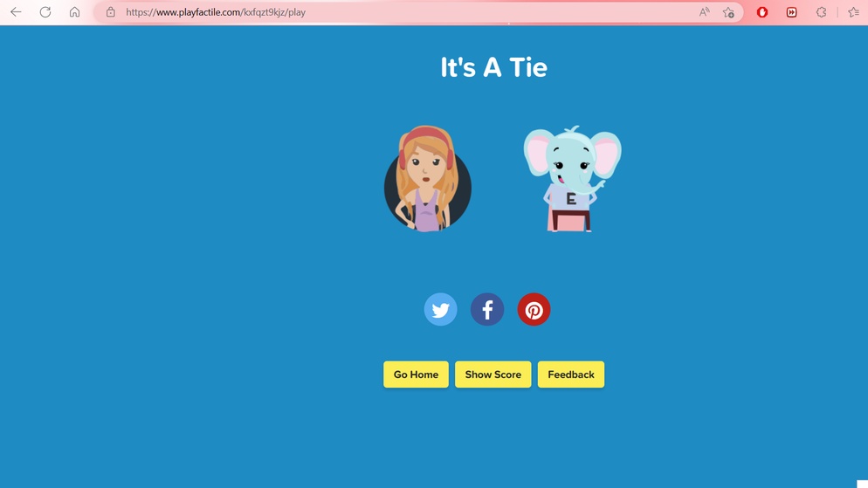
Task: Select the blue elephant avatar
Action: point(572,178)
